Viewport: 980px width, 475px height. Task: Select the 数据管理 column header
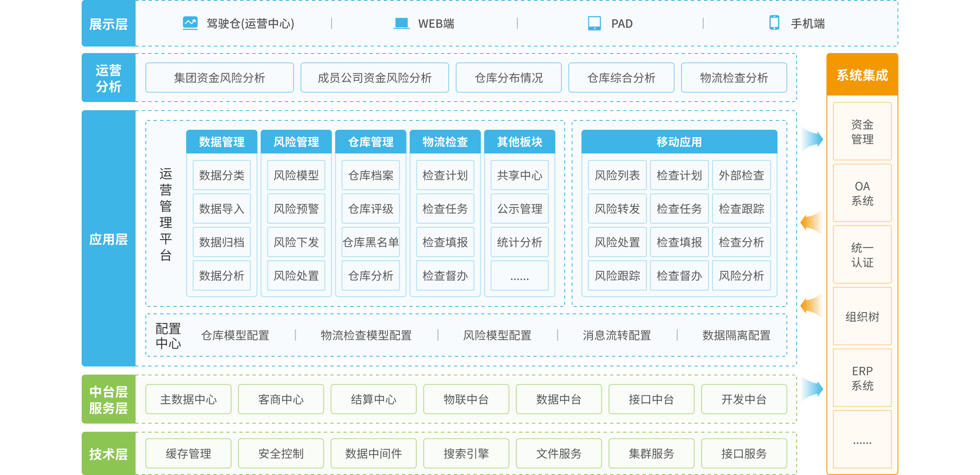tap(222, 142)
